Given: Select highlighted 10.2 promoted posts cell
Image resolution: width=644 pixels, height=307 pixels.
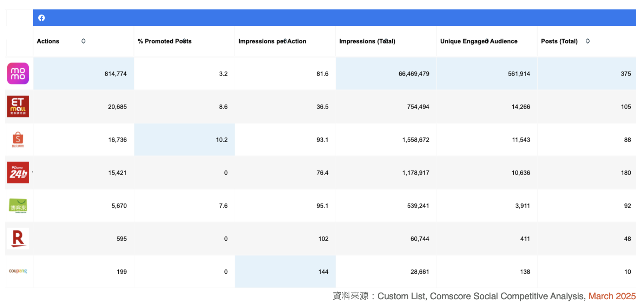Looking at the screenshot, I should coord(184,139).
